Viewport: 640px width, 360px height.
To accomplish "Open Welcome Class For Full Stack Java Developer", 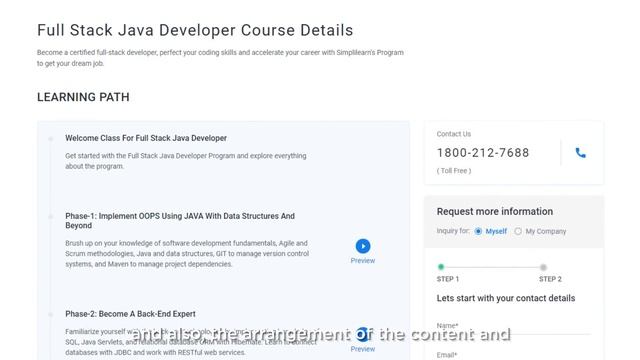I will [146, 138].
